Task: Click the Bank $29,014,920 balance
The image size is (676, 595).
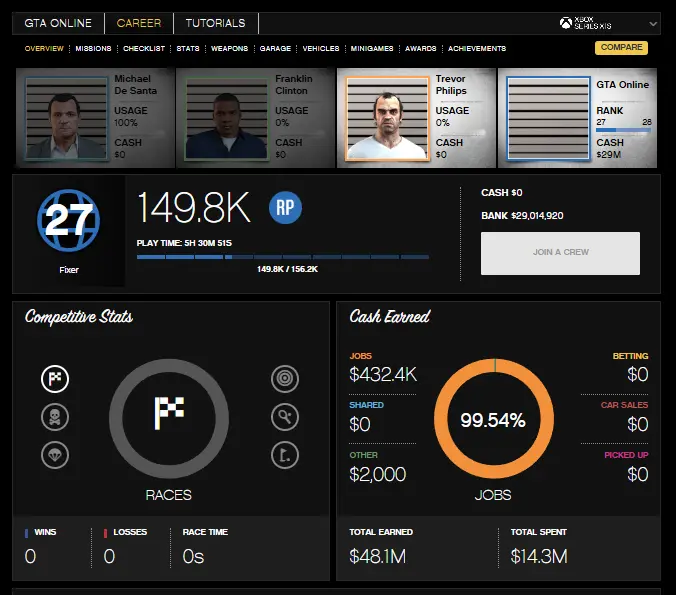Action: [522, 216]
